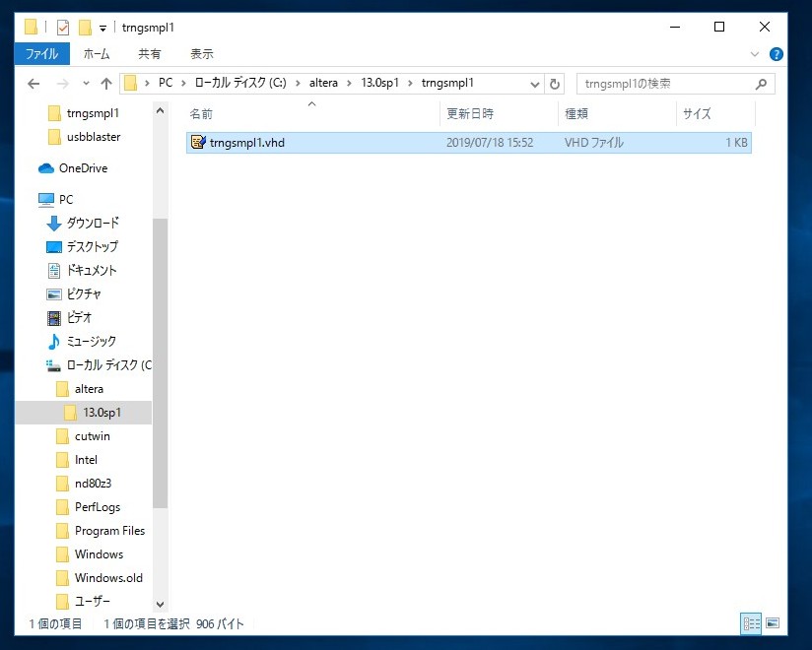Go back with the back arrow
Image resolution: width=812 pixels, height=650 pixels.
pyautogui.click(x=34, y=84)
